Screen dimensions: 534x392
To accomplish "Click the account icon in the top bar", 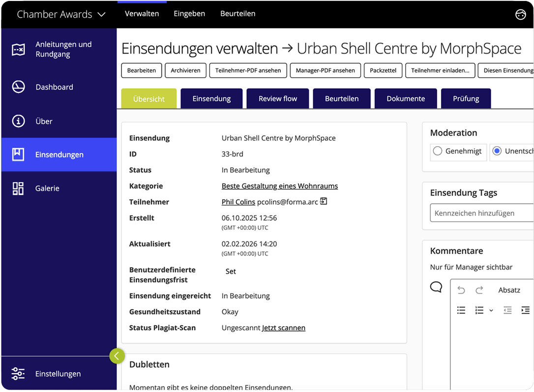I will [x=521, y=14].
